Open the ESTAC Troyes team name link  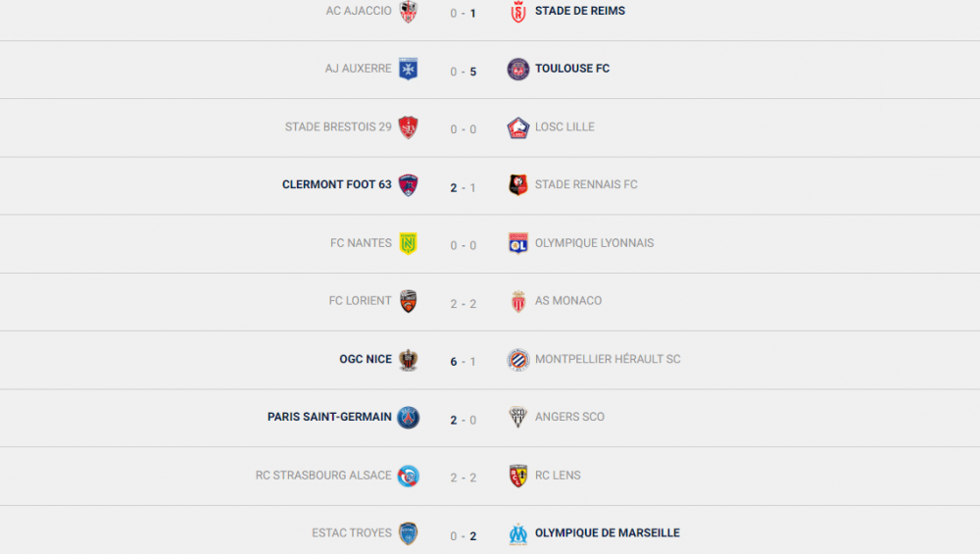tap(352, 533)
